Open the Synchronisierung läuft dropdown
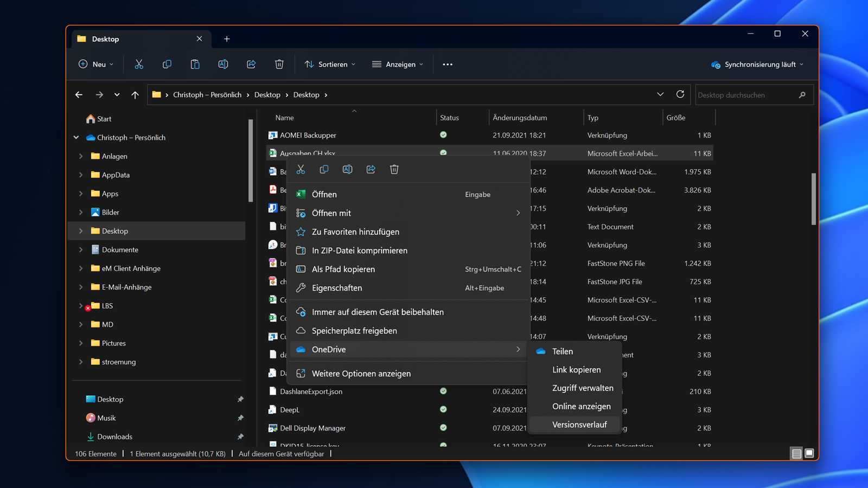The image size is (868, 488). (757, 65)
